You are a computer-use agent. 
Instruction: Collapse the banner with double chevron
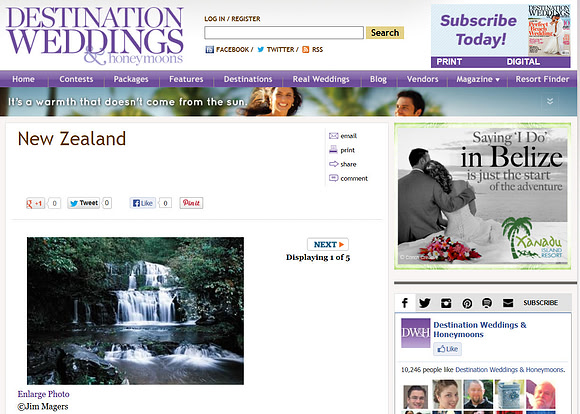coord(550,101)
